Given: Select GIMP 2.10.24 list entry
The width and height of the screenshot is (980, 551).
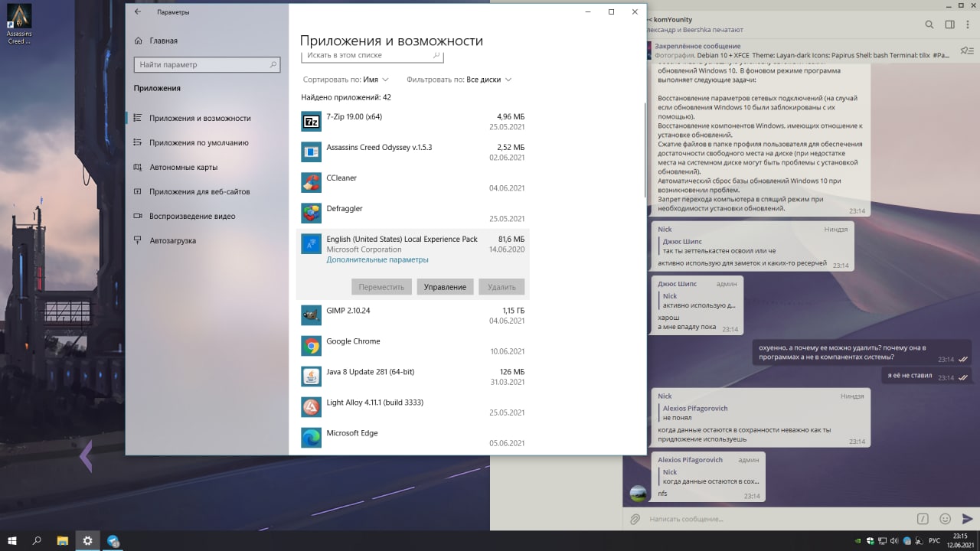Looking at the screenshot, I should (x=413, y=316).
